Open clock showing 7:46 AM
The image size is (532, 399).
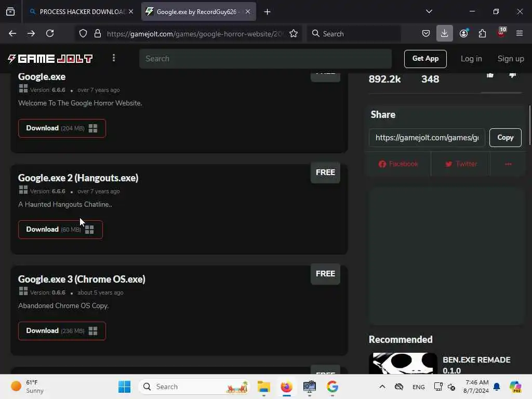click(476, 387)
